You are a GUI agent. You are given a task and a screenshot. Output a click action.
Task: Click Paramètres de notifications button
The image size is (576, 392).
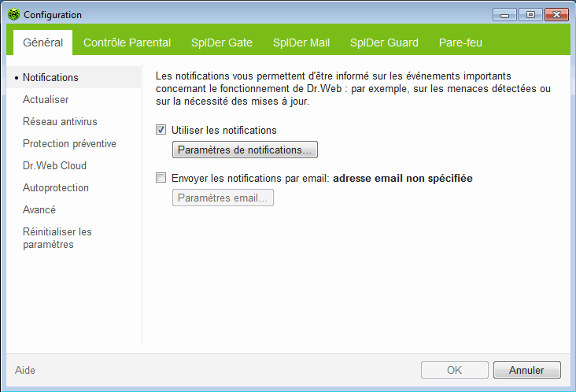click(245, 150)
